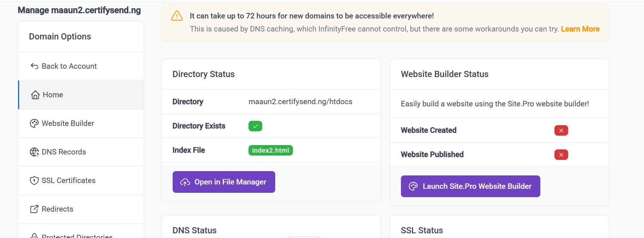Click the Website Builder palette icon in sidebar
The height and width of the screenshot is (238, 644).
pos(34,124)
